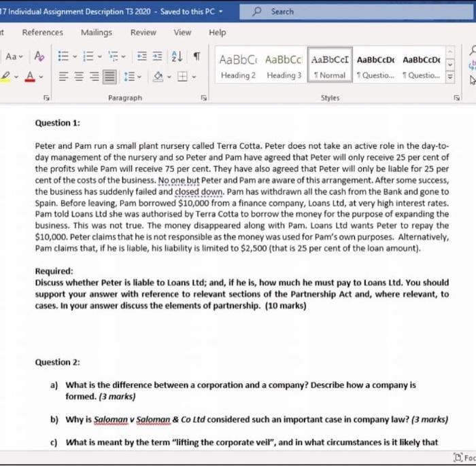
Task: Click the 'Question 1:' heading text
Action: (x=57, y=123)
